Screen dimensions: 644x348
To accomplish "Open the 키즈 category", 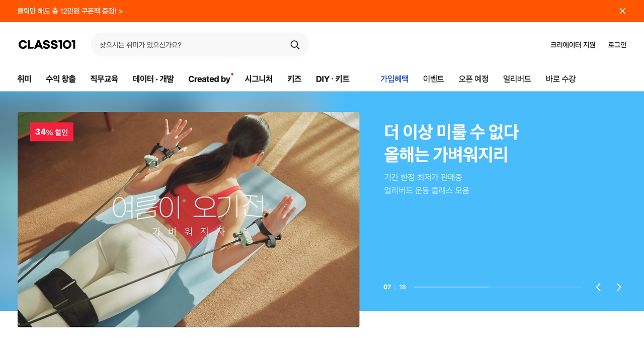I will pos(294,79).
